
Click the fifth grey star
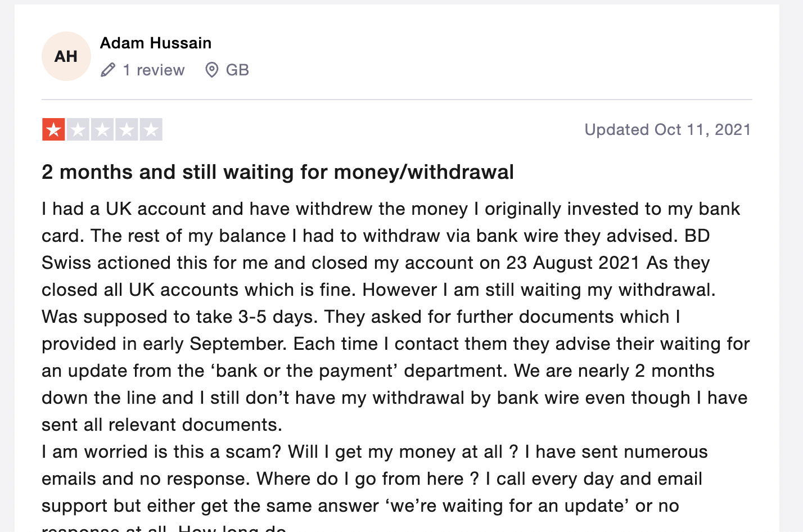pos(151,129)
